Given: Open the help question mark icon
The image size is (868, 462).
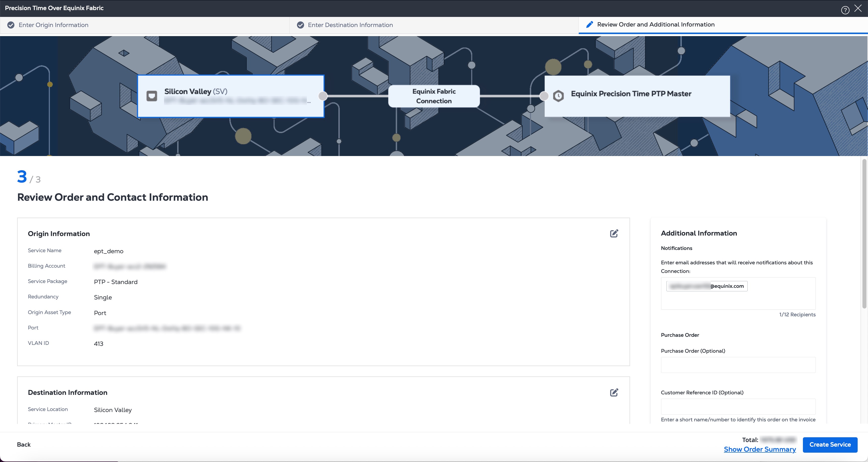Looking at the screenshot, I should click(x=845, y=10).
